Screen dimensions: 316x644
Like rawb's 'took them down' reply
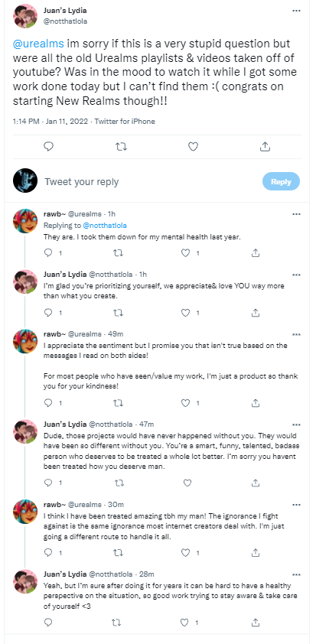point(186,253)
